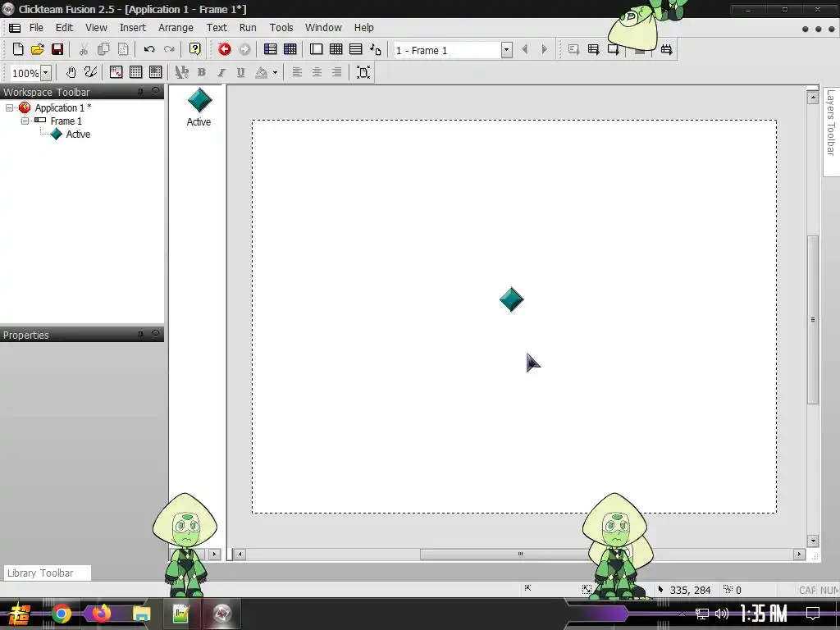Image resolution: width=840 pixels, height=630 pixels.
Task: Align text left
Action: click(297, 72)
